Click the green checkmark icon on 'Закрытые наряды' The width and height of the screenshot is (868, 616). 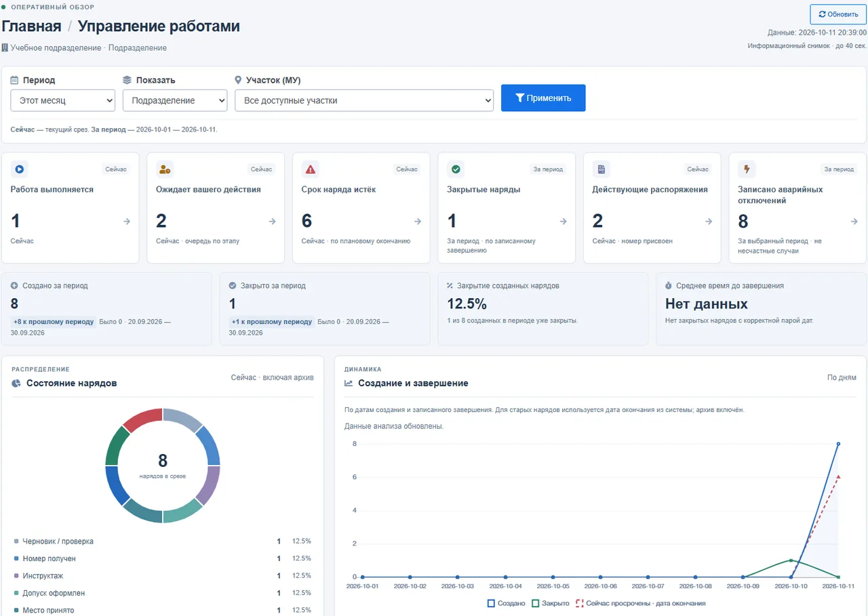(456, 169)
